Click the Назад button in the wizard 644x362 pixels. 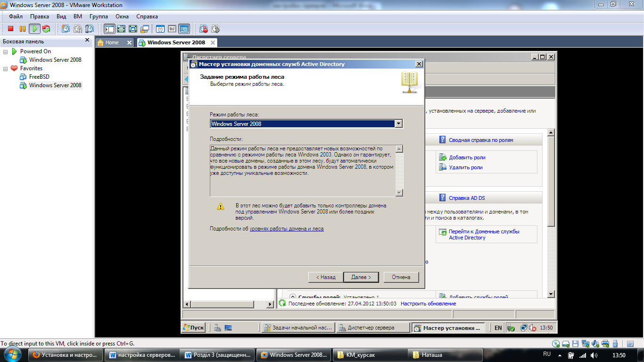pyautogui.click(x=326, y=277)
